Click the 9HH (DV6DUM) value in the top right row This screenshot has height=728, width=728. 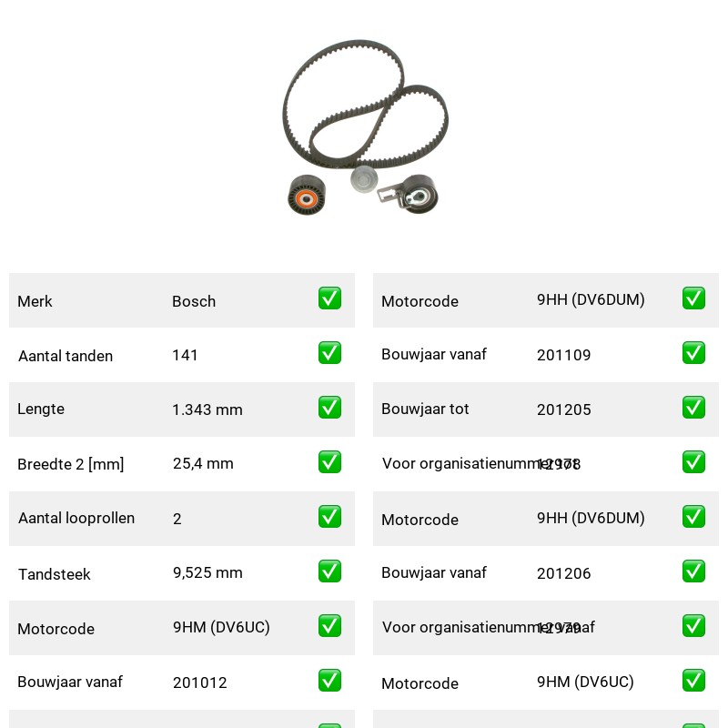coord(591,300)
